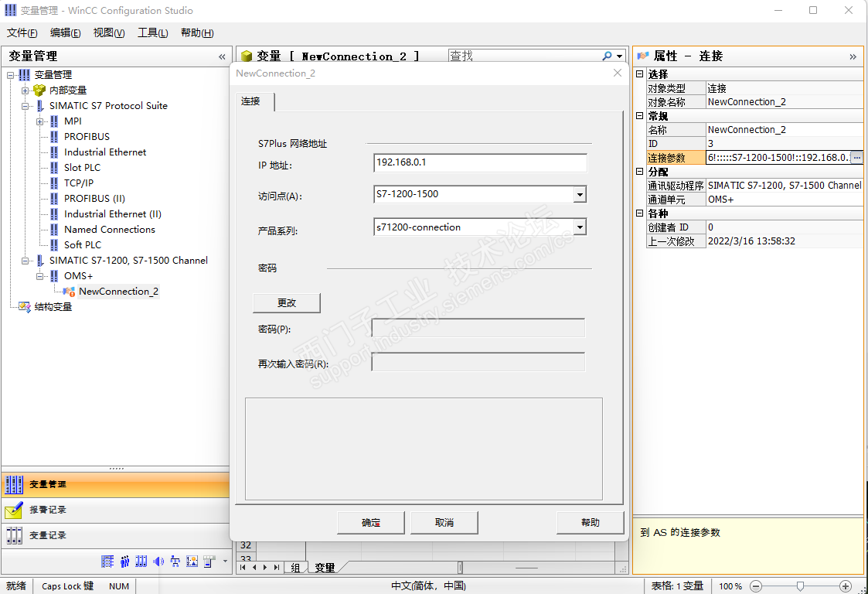Click the search magnifier icon in 查找 box
This screenshot has width=868, height=594.
tap(607, 56)
